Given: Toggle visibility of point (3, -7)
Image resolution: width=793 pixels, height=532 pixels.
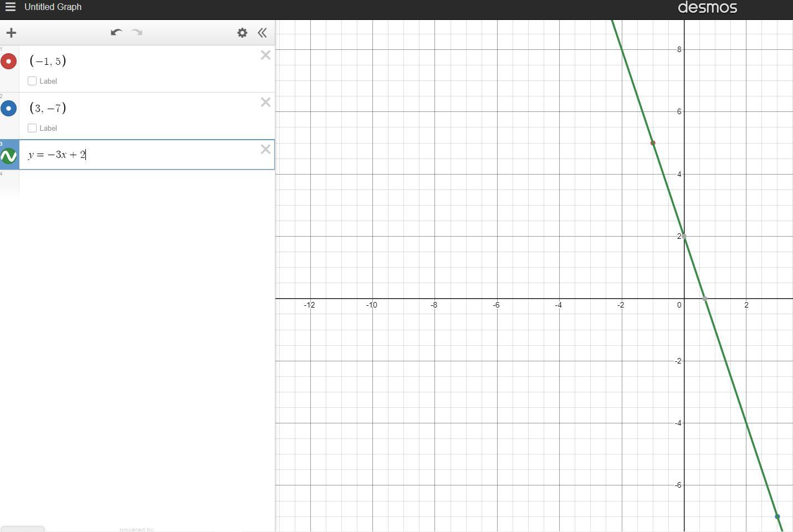Looking at the screenshot, I should pos(9,108).
